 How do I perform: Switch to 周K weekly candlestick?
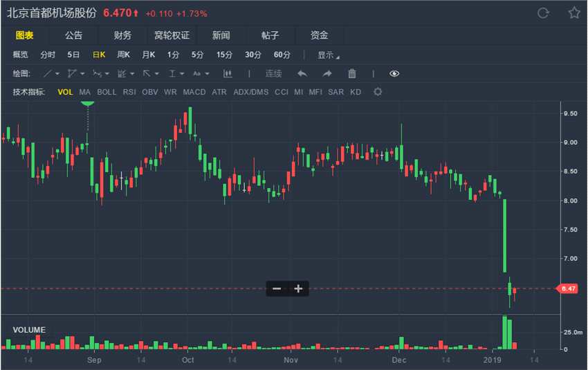(123, 55)
